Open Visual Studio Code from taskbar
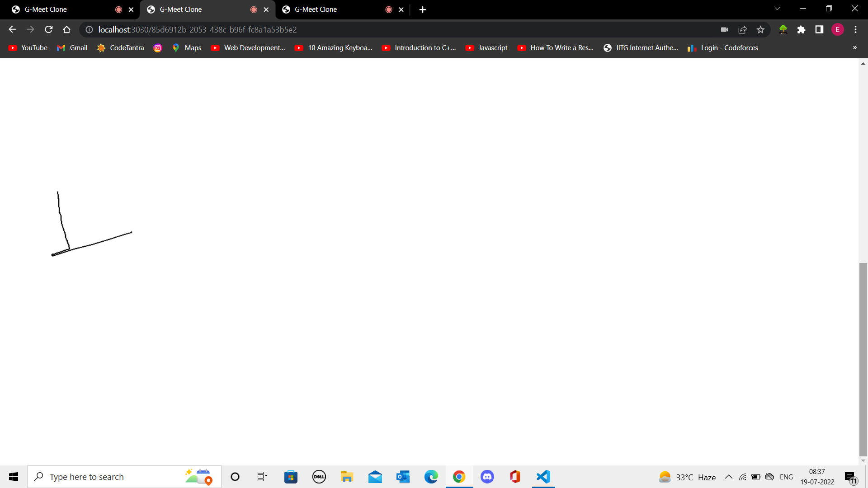The image size is (868, 488). [x=543, y=477]
